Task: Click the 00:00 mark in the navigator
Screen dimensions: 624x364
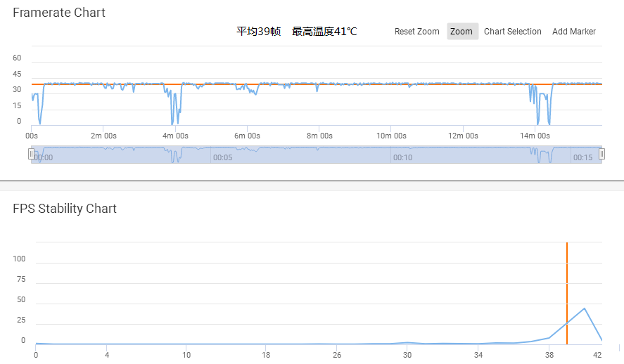Action: click(43, 158)
